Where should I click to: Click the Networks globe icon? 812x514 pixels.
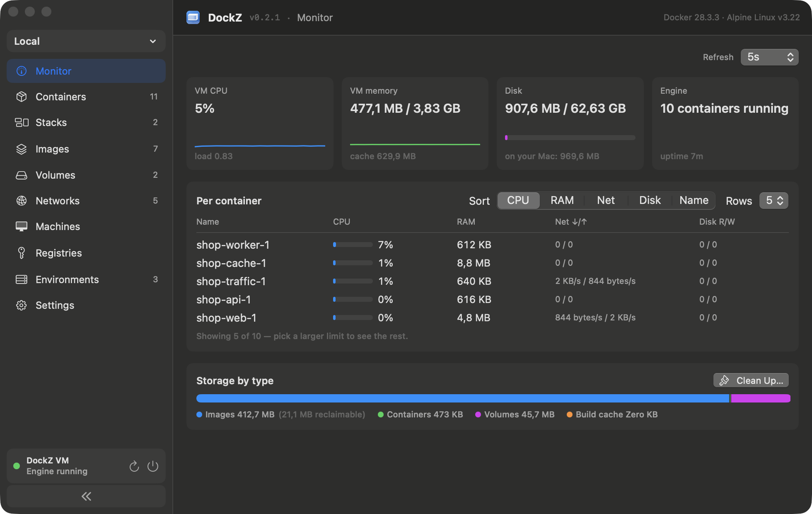pos(22,201)
